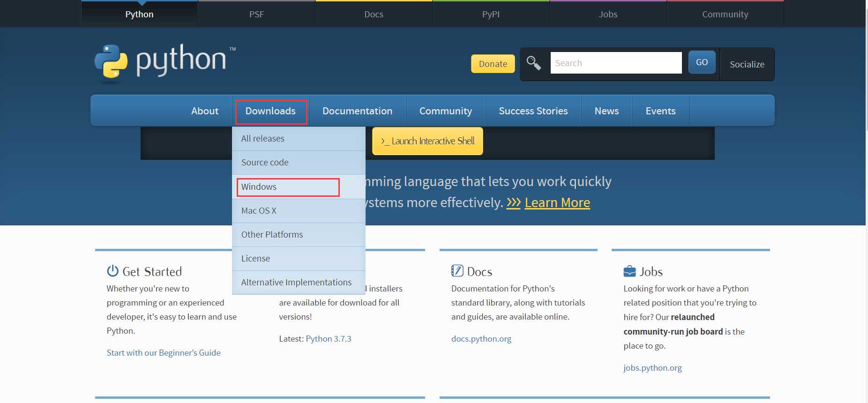868x403 pixels.
Task: Open the Success Stories navigation menu
Action: point(533,111)
